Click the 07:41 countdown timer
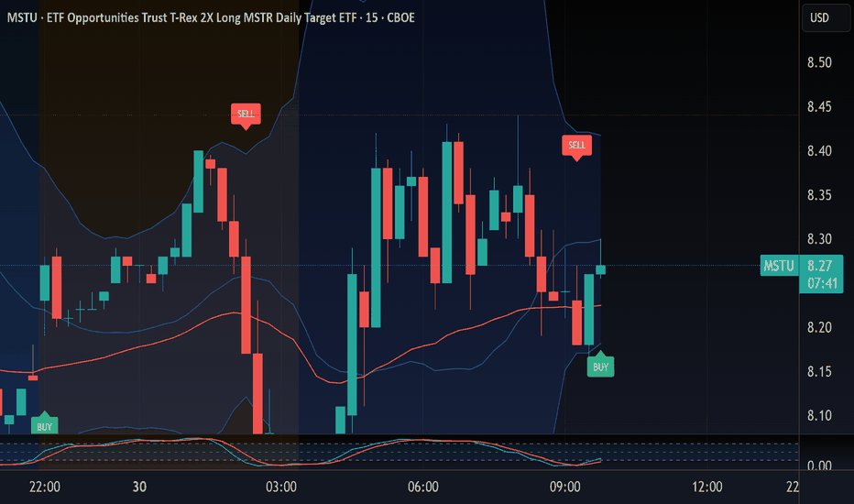 (822, 283)
